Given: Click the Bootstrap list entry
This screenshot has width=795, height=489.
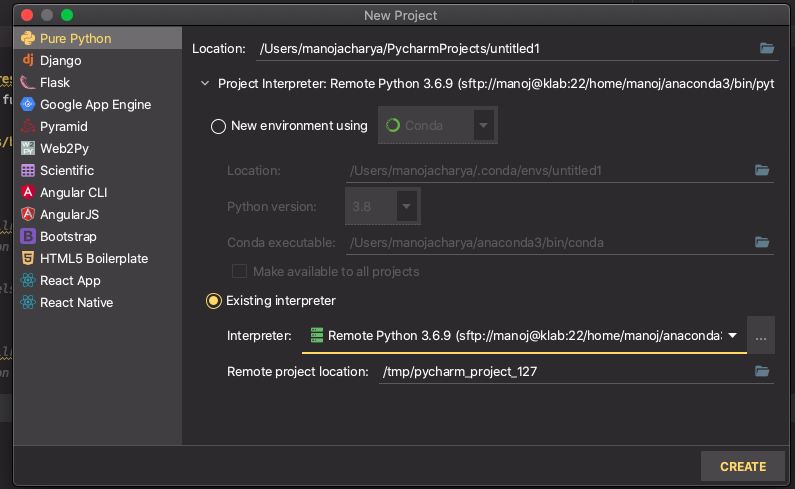Looking at the screenshot, I should 97,236.
